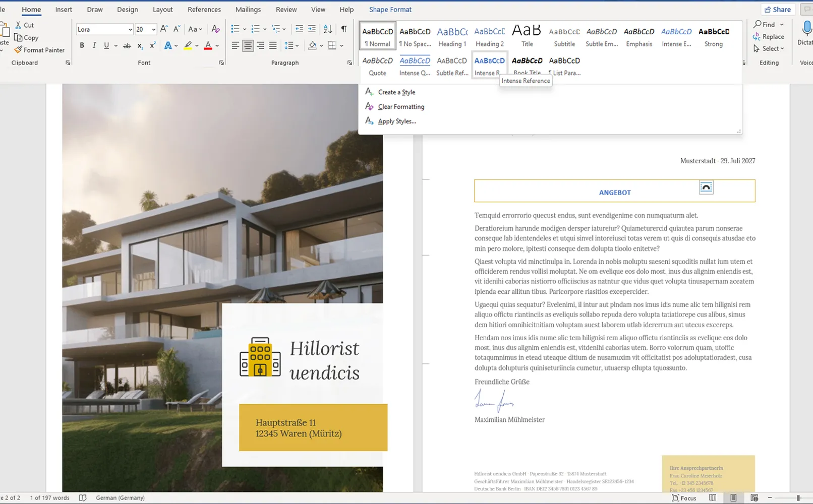Choose Create a Style menu entry
The image size is (813, 504).
pos(396,92)
